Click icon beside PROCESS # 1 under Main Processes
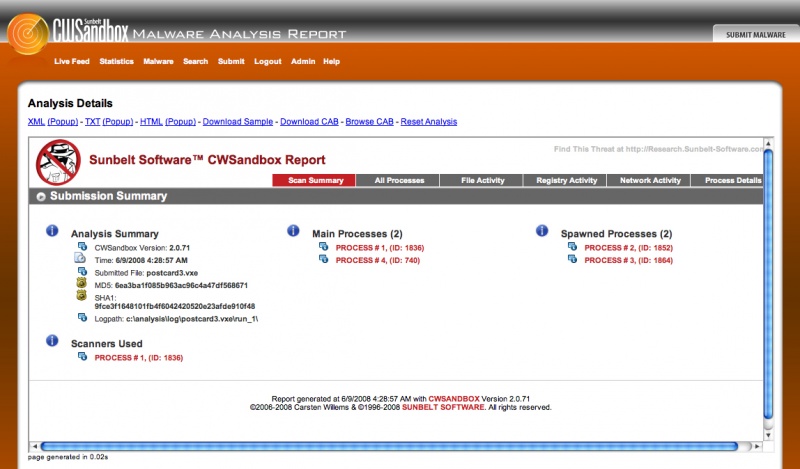The width and height of the screenshot is (800, 469). click(323, 246)
